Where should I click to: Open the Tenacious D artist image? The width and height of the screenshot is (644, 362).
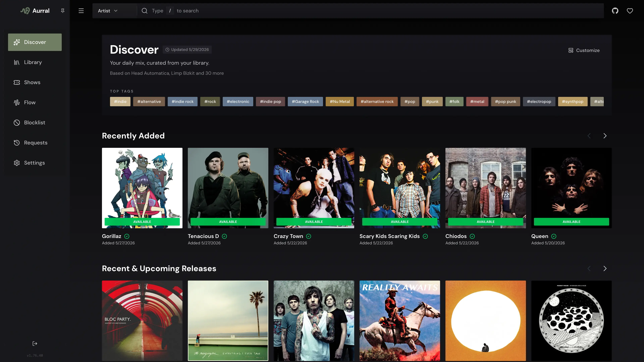228,188
